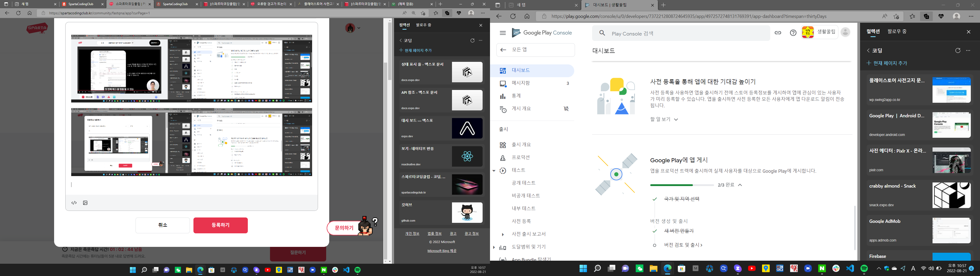The image size is (980, 276).
Task: Collapse the 테스트 section in the sidebar
Action: (494, 170)
